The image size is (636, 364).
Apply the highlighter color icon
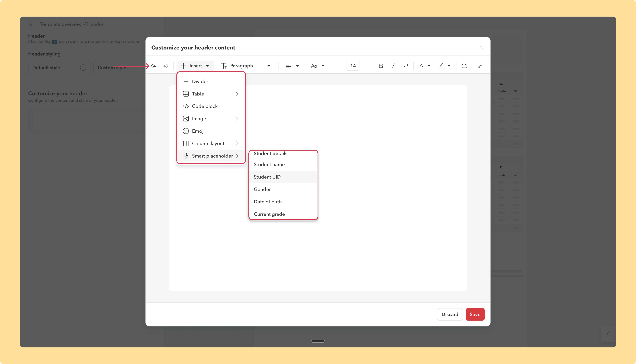point(441,66)
